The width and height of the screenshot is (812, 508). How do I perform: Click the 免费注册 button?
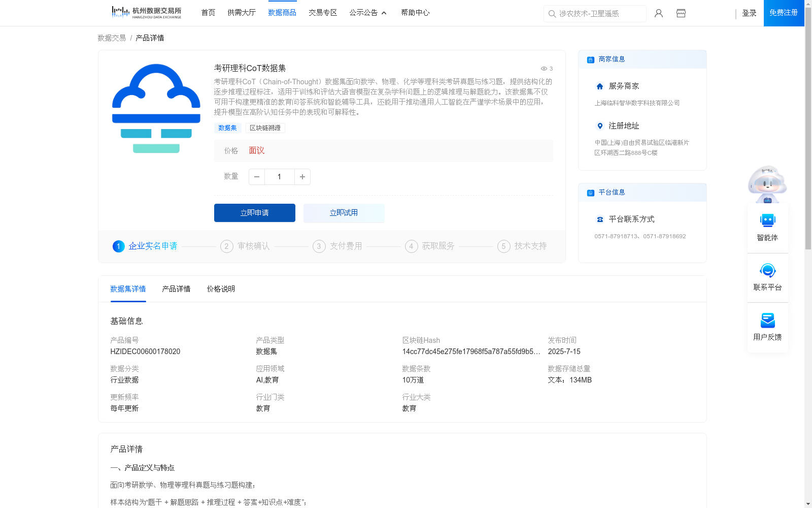(784, 13)
